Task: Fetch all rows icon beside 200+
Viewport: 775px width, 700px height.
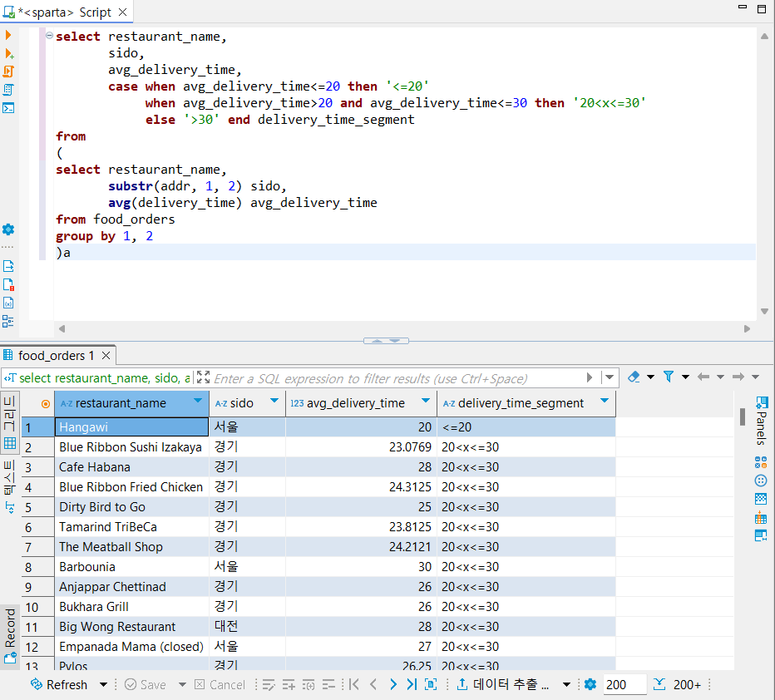Action: click(659, 684)
